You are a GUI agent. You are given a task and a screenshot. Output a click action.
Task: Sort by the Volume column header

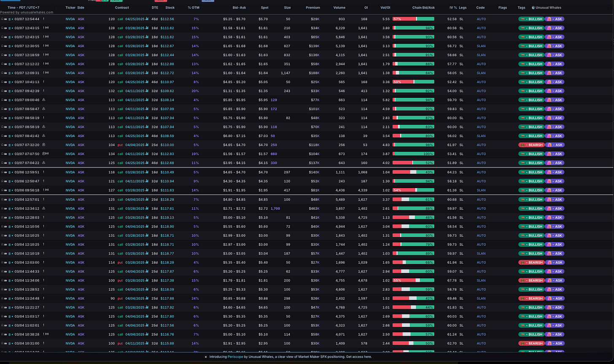click(339, 8)
